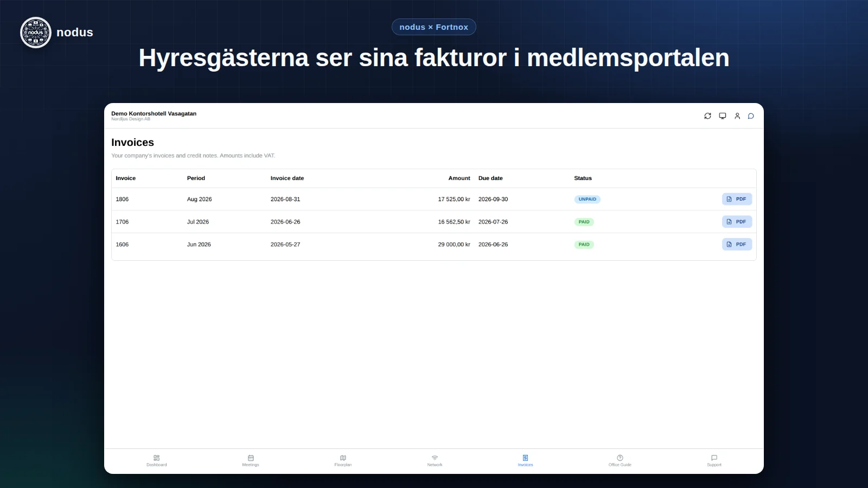Switch to Floorplan tab
This screenshot has width=868, height=488.
tap(343, 461)
